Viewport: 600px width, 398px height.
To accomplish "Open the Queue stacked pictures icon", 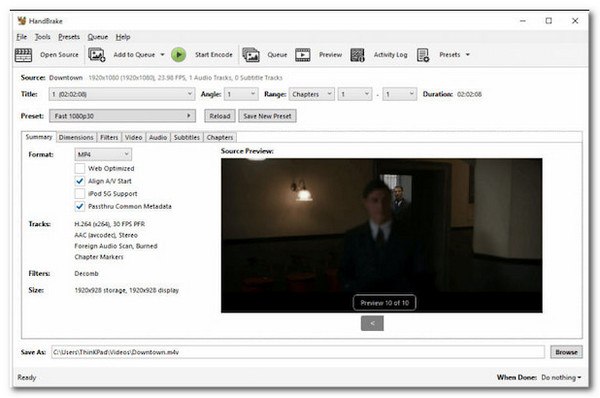I will 251,55.
